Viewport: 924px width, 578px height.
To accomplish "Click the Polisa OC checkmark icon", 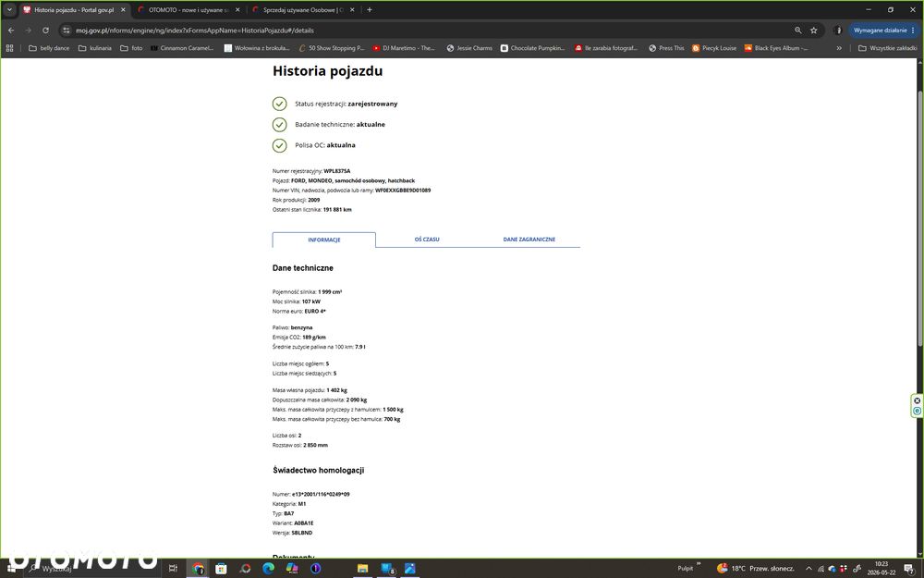I will coord(279,145).
